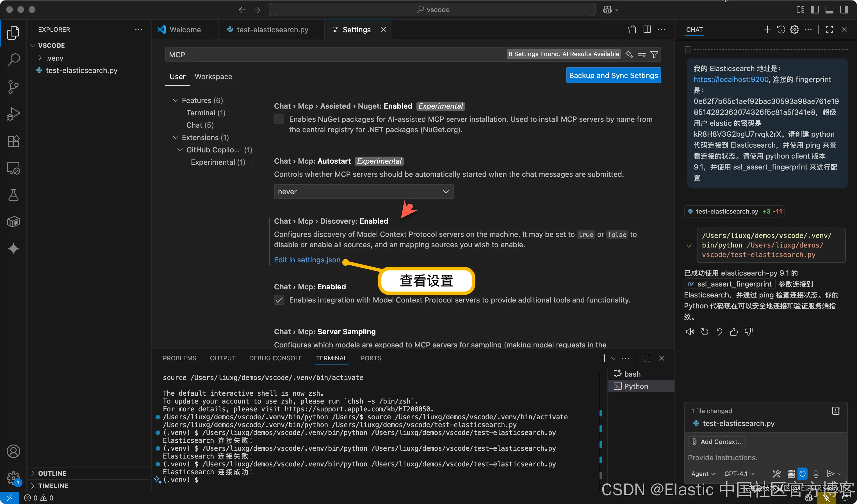
Task: Split the editor to the right
Action: [x=647, y=29]
